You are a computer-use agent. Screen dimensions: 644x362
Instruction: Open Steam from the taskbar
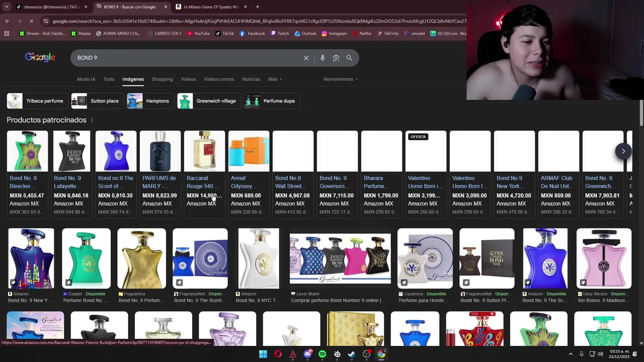[x=352, y=354]
